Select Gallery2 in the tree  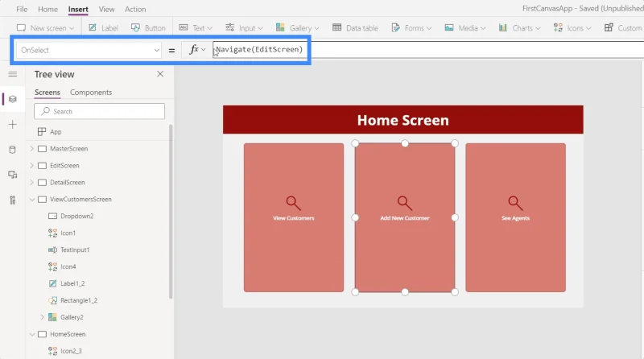pyautogui.click(x=72, y=317)
